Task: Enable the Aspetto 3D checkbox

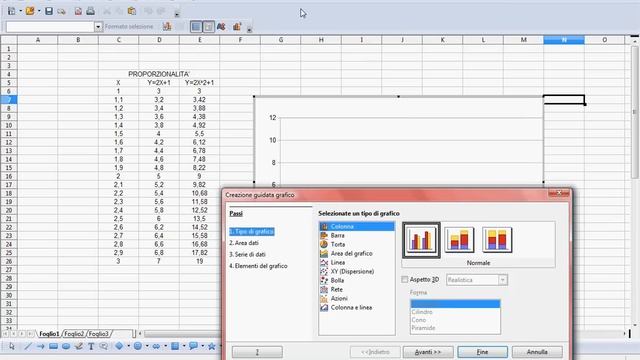Action: click(404, 280)
